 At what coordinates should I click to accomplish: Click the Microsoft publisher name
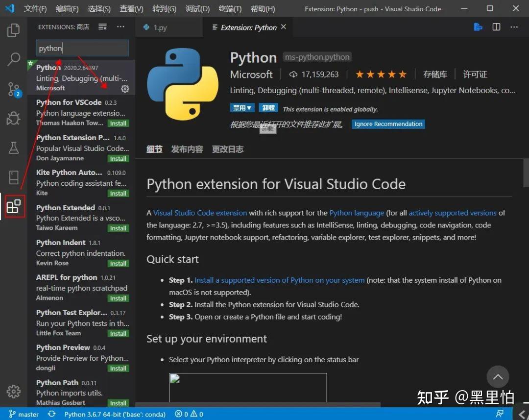tap(251, 74)
